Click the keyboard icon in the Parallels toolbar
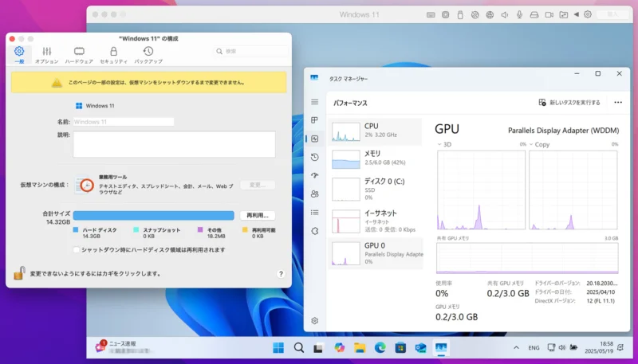This screenshot has width=638, height=364. coord(431,15)
